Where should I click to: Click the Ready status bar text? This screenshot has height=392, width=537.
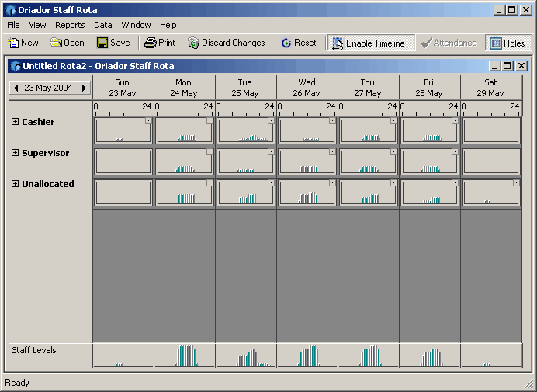point(17,383)
